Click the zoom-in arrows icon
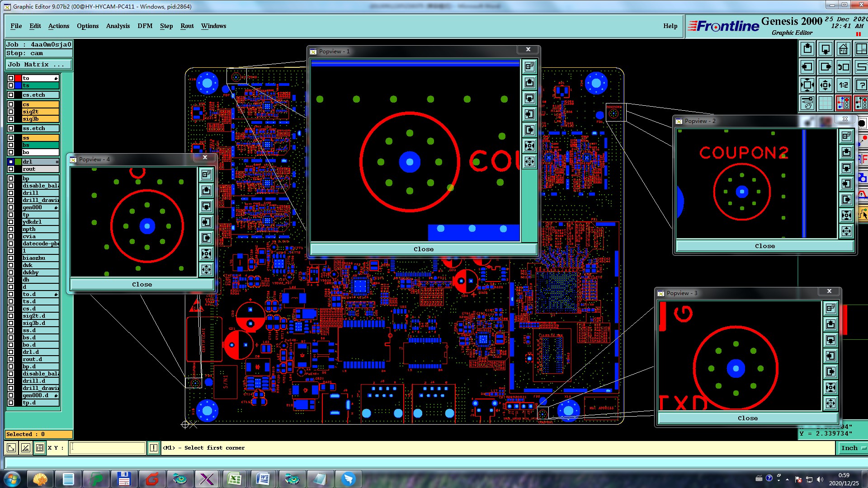Viewport: 868px width, 488px height. [x=807, y=85]
